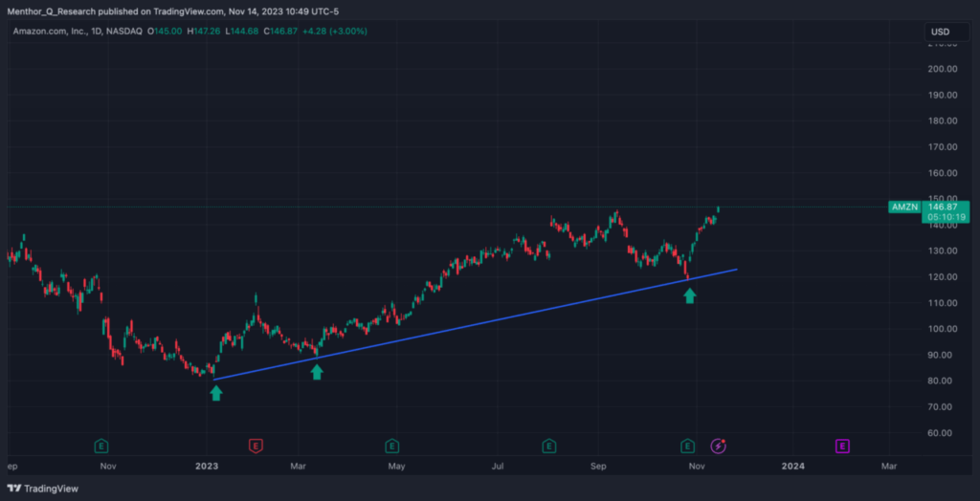Open the green earnings marker just before May 2023
The width and height of the screenshot is (980, 501).
click(x=391, y=447)
